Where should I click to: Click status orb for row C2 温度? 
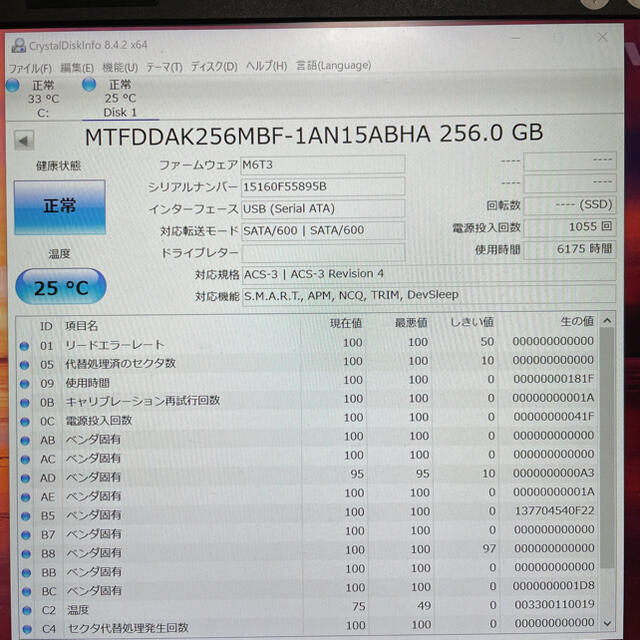point(27,611)
